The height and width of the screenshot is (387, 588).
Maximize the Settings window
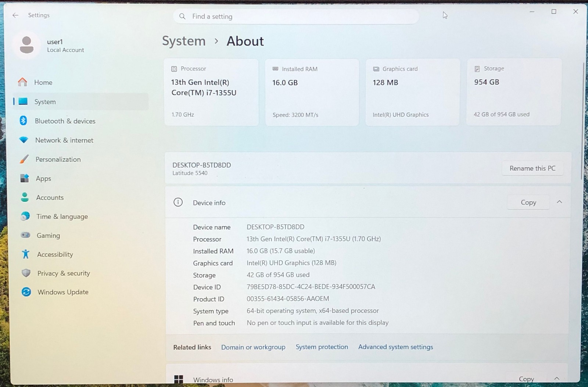pyautogui.click(x=554, y=12)
